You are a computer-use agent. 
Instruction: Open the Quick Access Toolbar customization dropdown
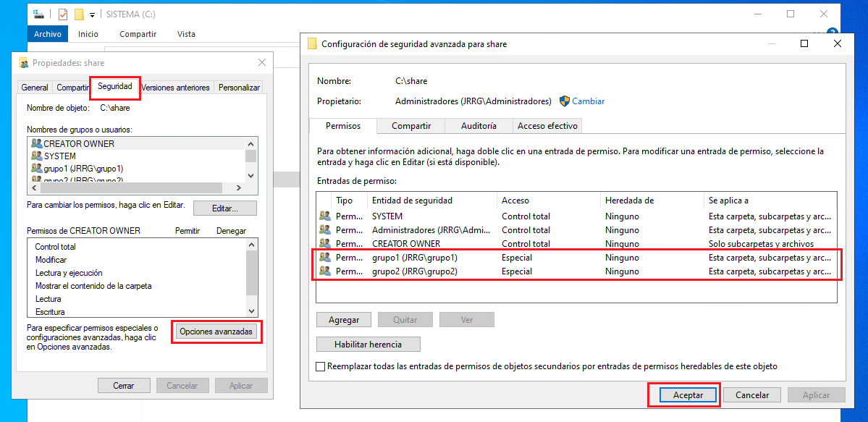[91, 13]
